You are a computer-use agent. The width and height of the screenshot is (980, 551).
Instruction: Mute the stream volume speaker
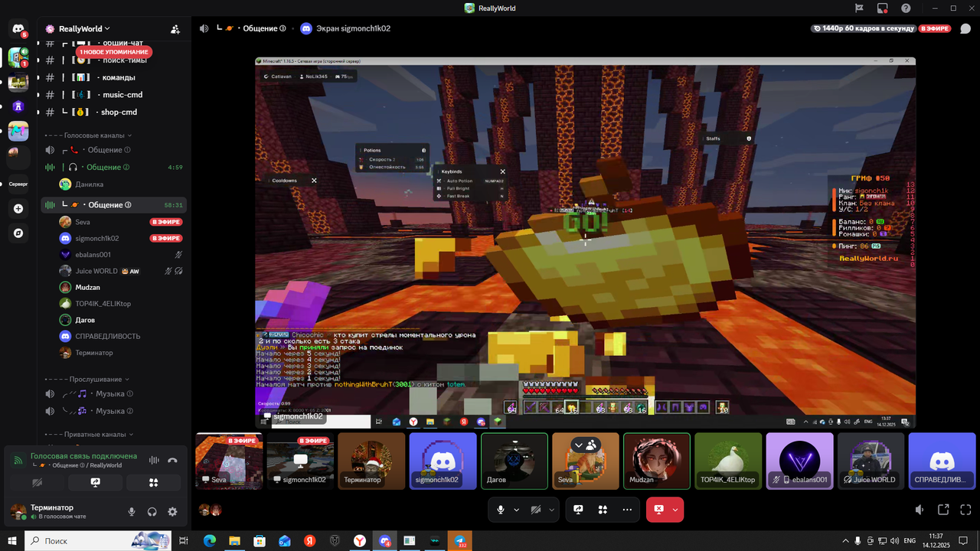(920, 510)
